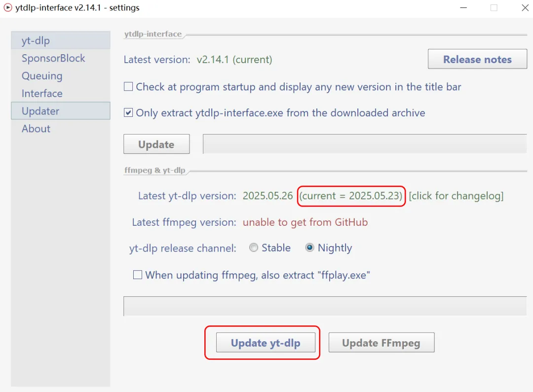
Task: Click the yt-dlp version 2025.05.26 text
Action: click(x=267, y=196)
